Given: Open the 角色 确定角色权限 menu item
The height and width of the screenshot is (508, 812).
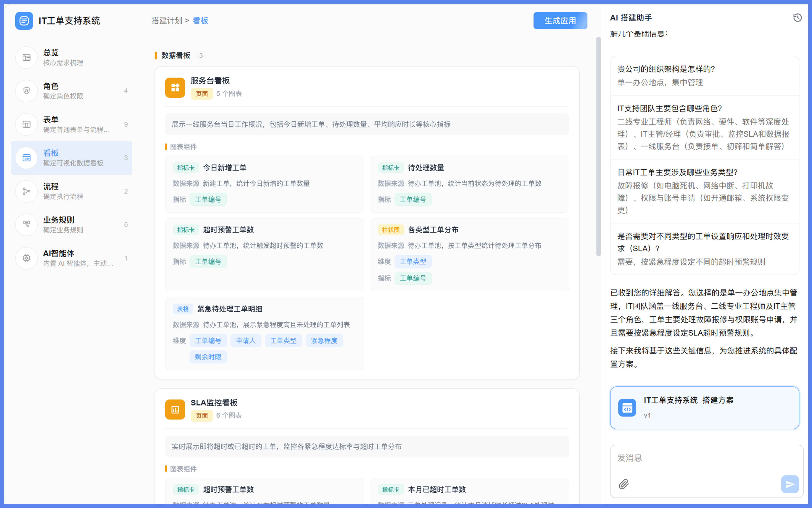Looking at the screenshot, I should click(x=72, y=91).
